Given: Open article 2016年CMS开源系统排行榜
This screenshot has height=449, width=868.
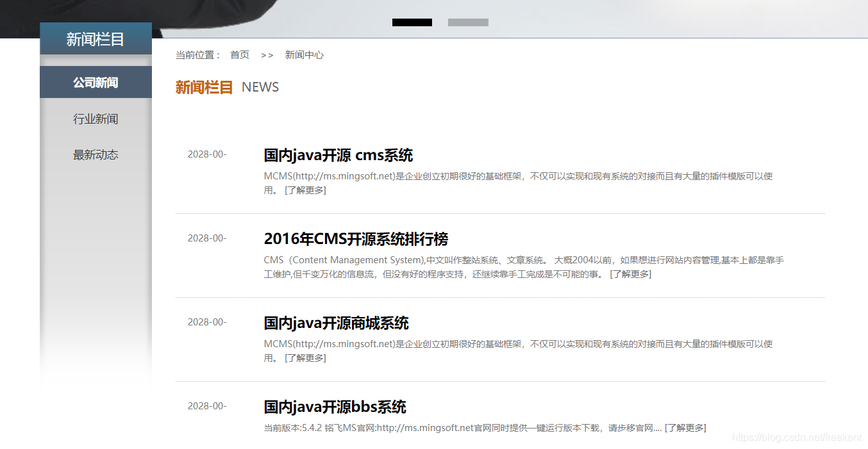Looking at the screenshot, I should [356, 239].
